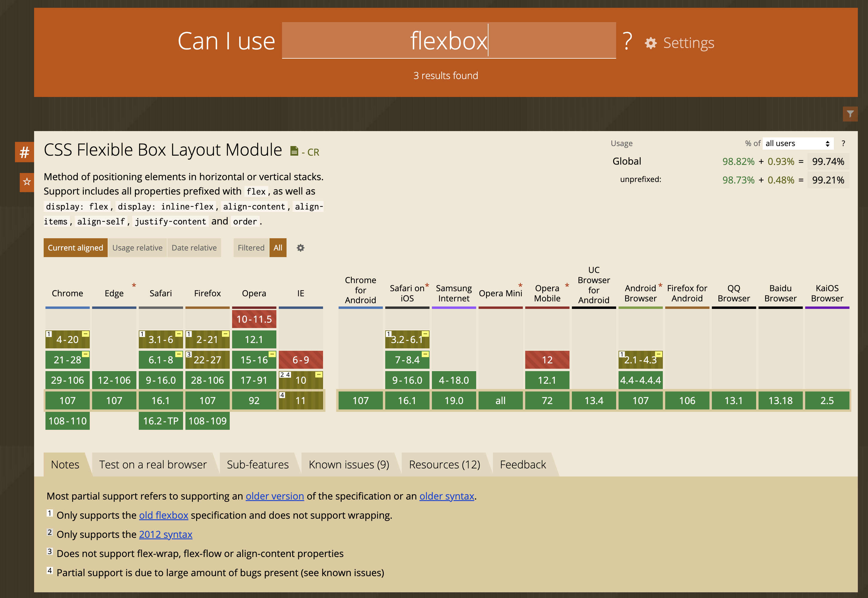
Task: Open Known issues (9) tab
Action: (349, 465)
